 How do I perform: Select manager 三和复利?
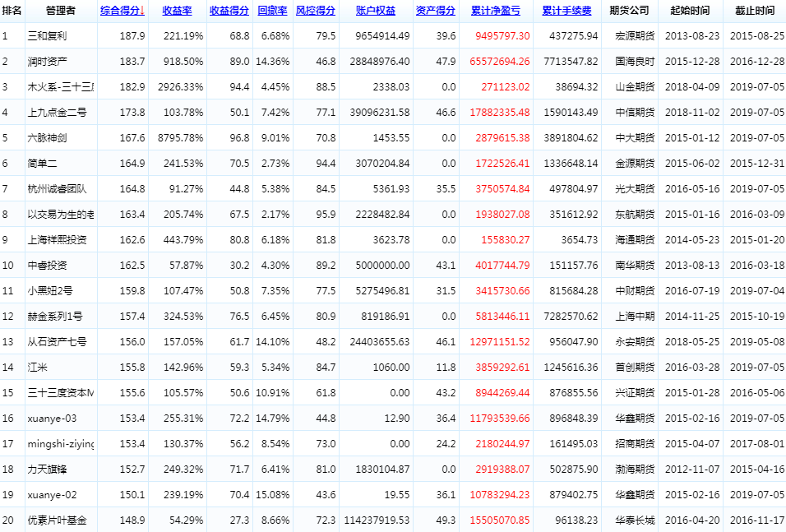pos(47,36)
